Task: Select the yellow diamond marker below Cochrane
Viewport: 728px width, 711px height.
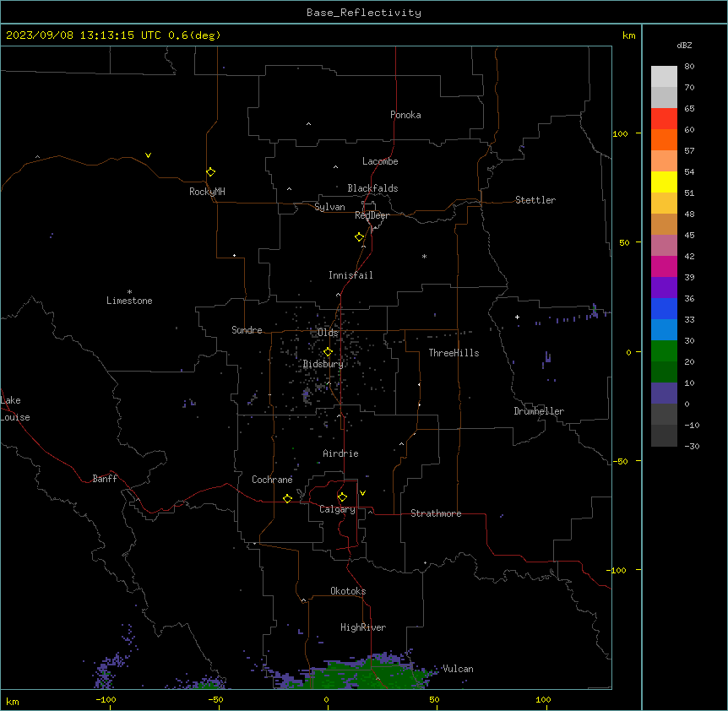Action: 287,498
